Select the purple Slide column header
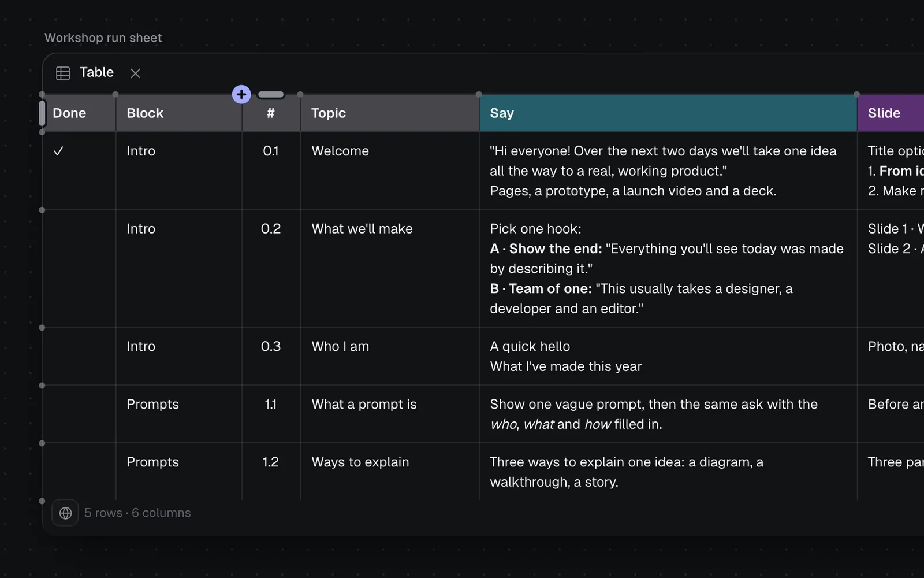924x578 pixels. (x=891, y=113)
